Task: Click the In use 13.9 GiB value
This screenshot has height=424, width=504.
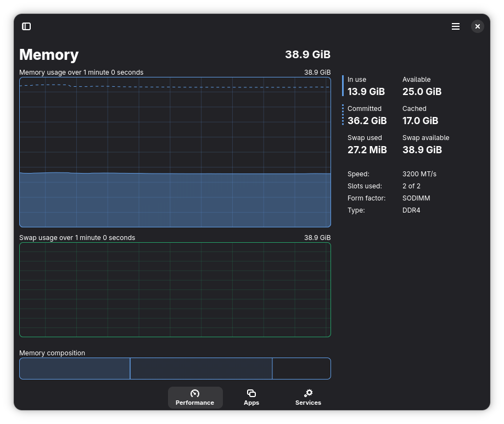Action: [x=366, y=92]
